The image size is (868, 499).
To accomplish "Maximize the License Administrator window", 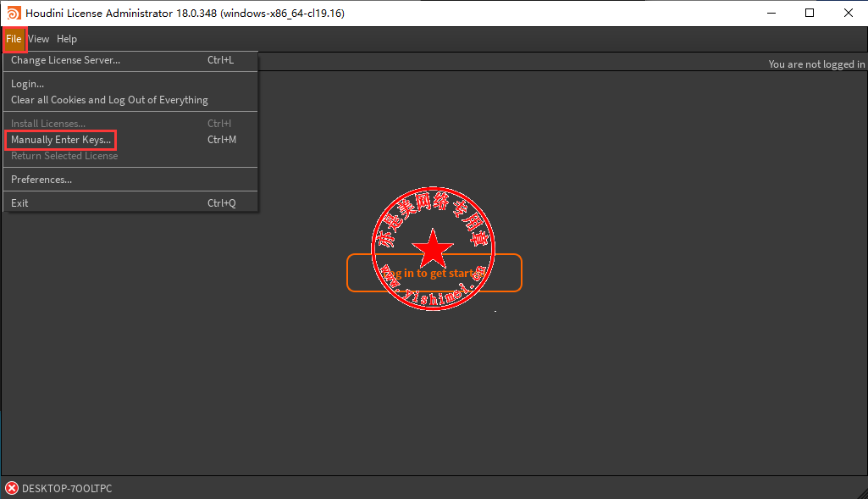I will click(x=810, y=13).
